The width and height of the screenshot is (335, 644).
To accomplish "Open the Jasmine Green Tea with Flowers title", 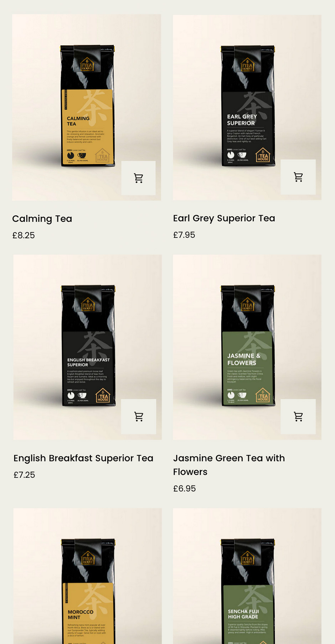I will (x=229, y=465).
